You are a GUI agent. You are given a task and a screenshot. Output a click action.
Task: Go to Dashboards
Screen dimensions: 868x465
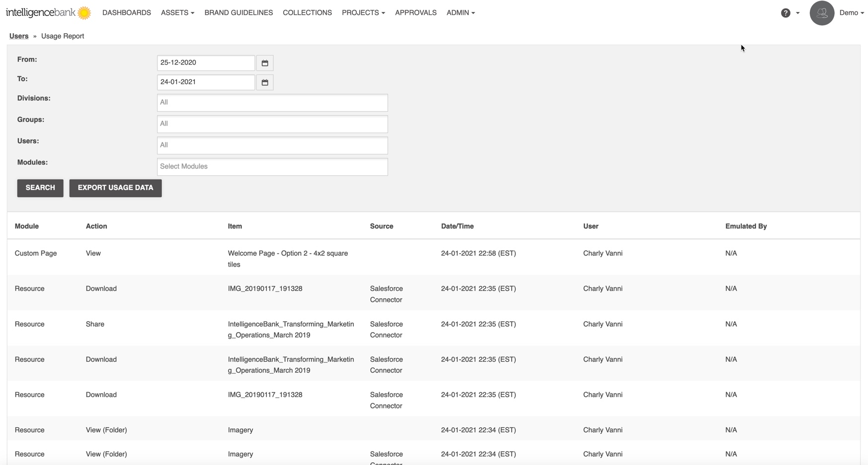coord(127,13)
